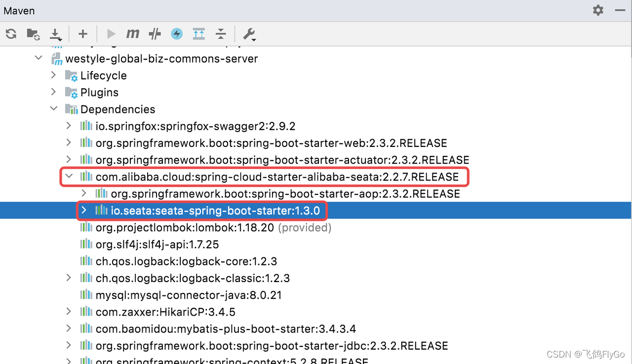Run a Maven build with the play icon

point(111,34)
